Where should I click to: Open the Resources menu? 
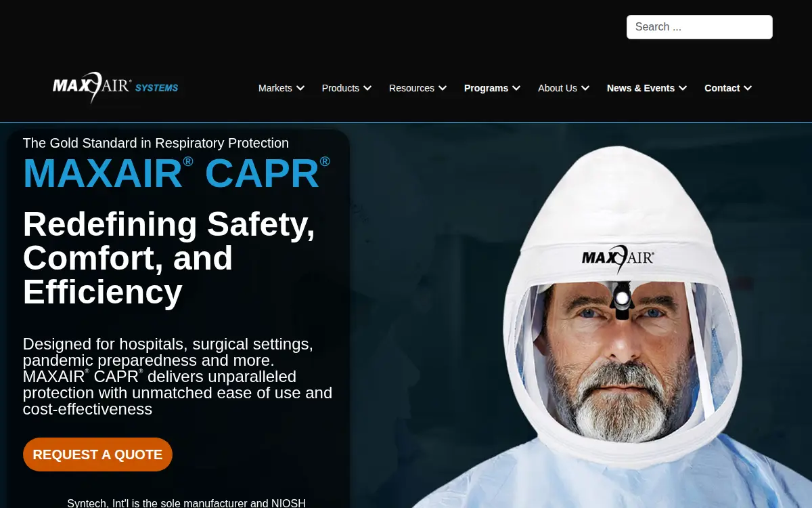point(411,88)
